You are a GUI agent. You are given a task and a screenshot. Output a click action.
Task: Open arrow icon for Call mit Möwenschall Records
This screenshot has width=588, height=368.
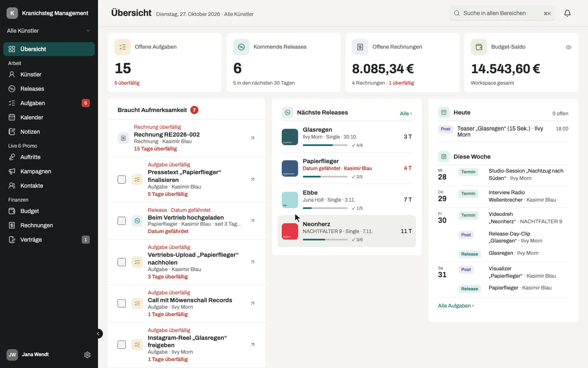tap(252, 303)
